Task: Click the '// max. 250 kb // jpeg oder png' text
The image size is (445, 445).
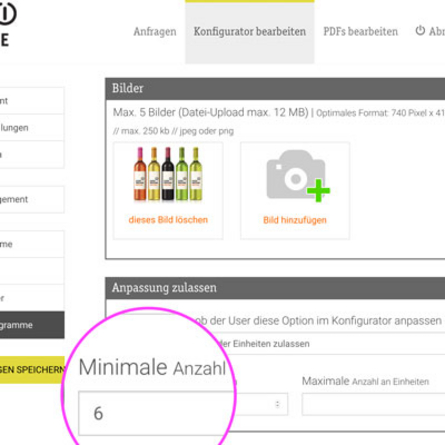Action: pyautogui.click(x=173, y=131)
